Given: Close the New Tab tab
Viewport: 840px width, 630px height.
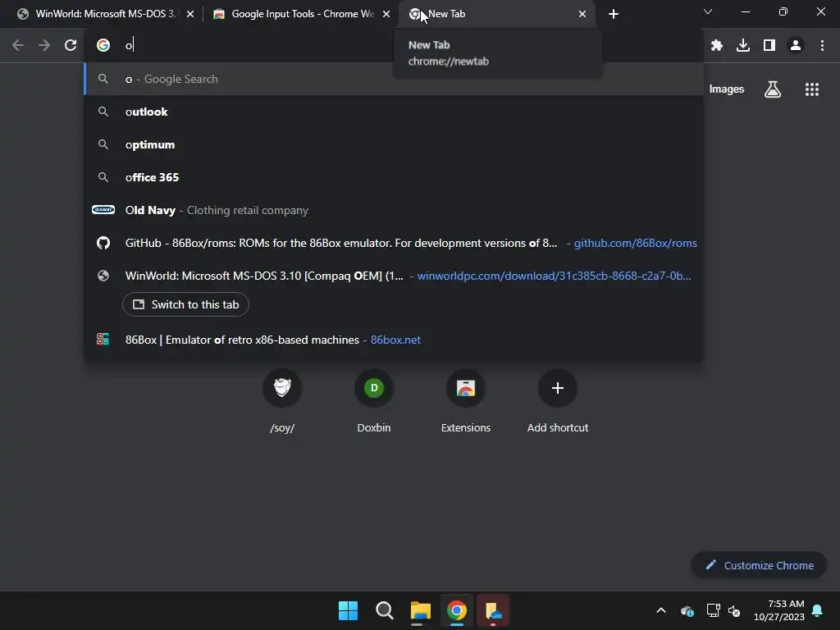Looking at the screenshot, I should 582,14.
